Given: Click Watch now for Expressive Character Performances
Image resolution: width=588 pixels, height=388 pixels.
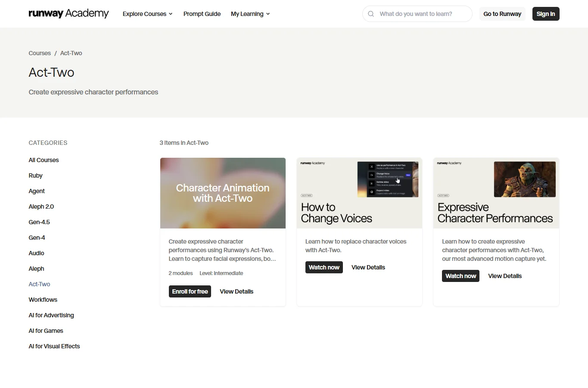Looking at the screenshot, I should [460, 276].
